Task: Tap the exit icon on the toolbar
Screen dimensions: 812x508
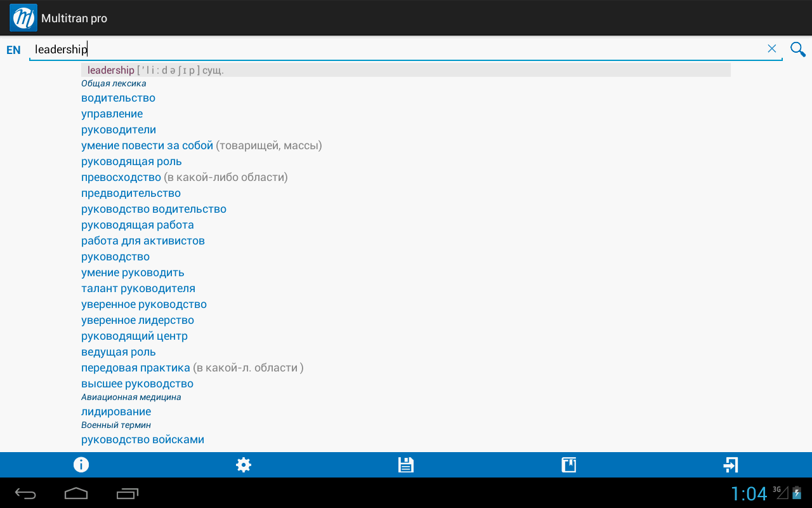Action: tap(731, 464)
